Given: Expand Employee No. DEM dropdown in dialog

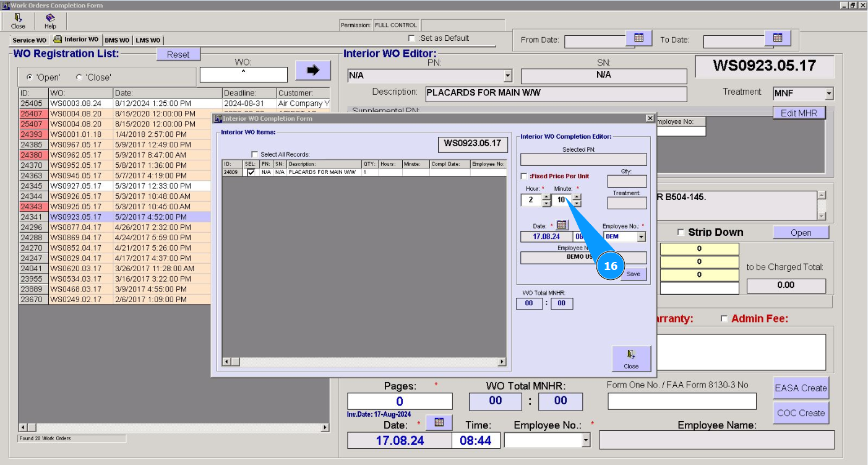Looking at the screenshot, I should pyautogui.click(x=641, y=237).
